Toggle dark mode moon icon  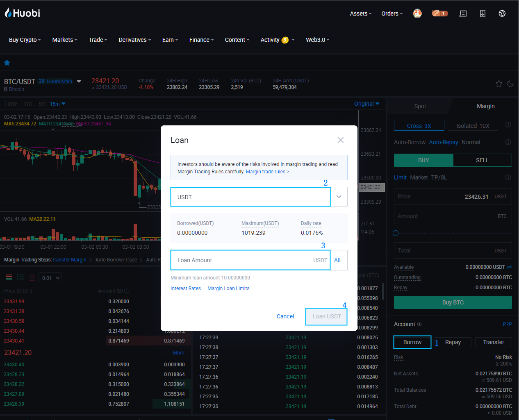(510, 84)
